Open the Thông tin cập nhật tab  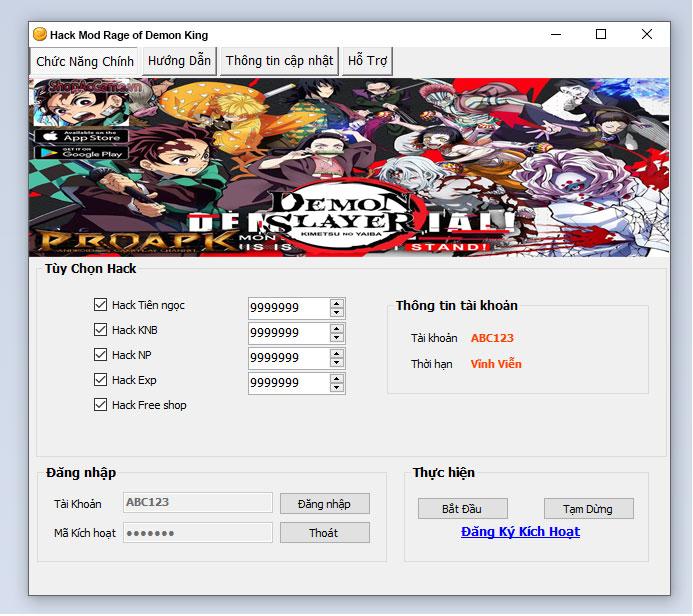279,61
